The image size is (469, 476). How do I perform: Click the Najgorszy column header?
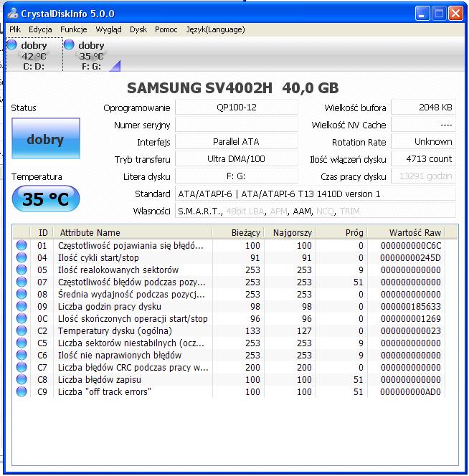coord(290,232)
